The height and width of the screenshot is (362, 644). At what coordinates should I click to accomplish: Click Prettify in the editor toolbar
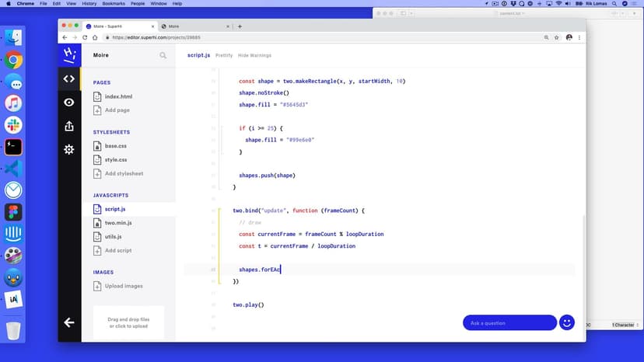[x=224, y=56]
